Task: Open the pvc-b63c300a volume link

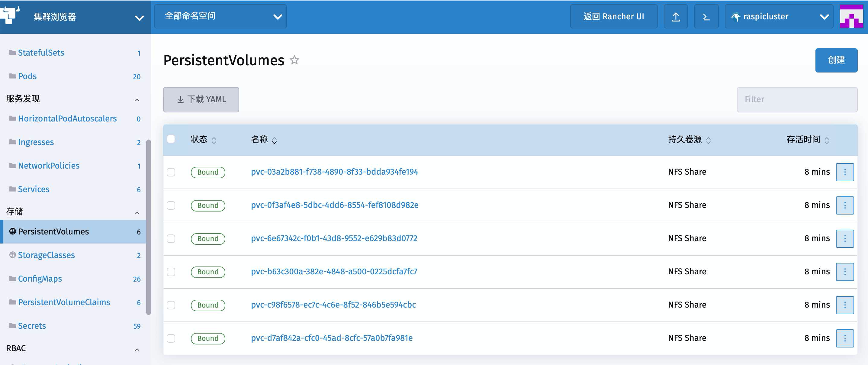Action: tap(334, 272)
